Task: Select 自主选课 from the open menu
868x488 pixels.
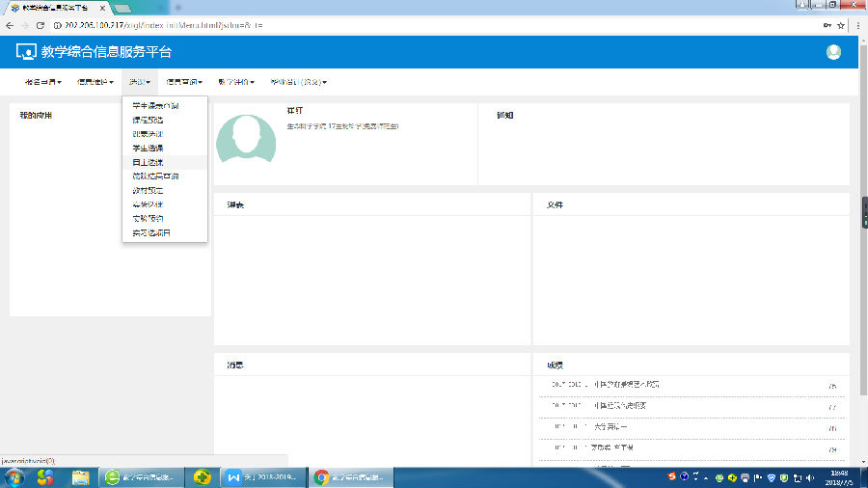Action: [148, 163]
